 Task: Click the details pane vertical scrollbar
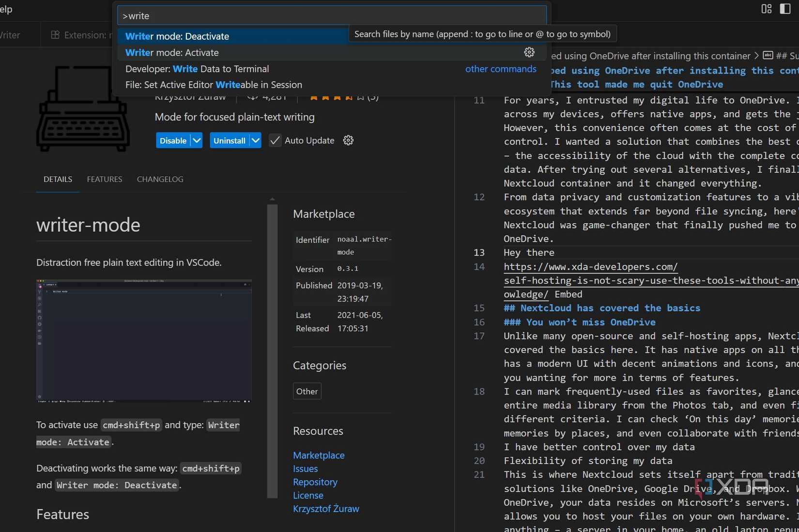[272, 351]
